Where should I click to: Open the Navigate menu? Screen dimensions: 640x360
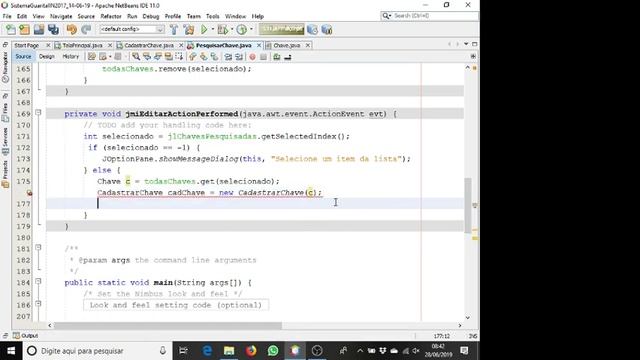click(x=61, y=16)
